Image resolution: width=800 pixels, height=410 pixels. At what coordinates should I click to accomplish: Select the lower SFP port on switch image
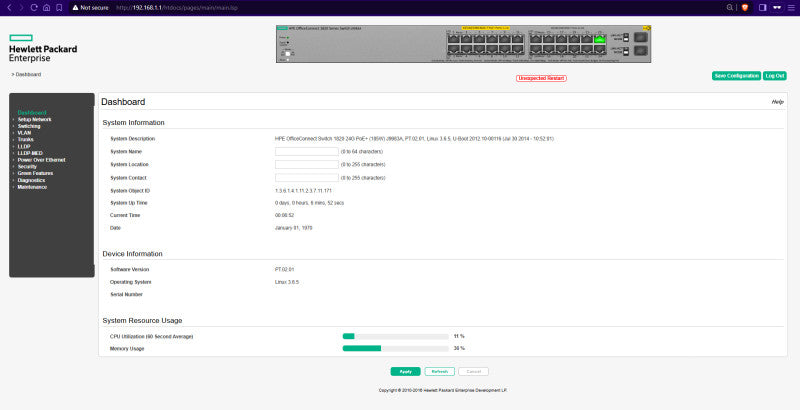(640, 50)
